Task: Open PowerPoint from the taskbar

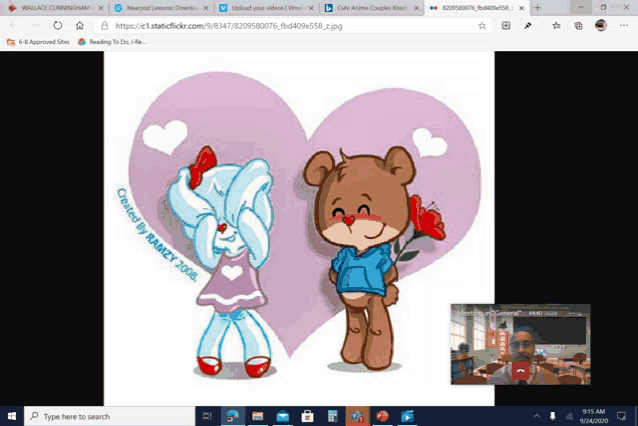Action: pos(382,416)
